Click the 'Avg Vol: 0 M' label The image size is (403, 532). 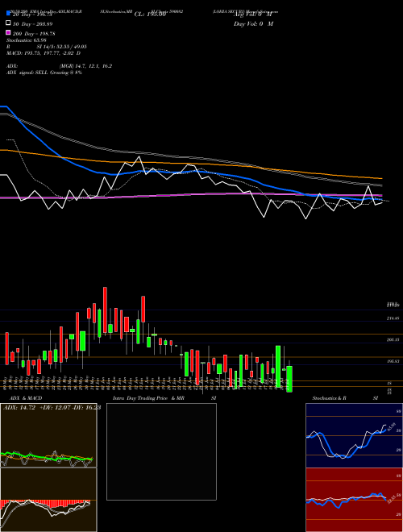[253, 15]
